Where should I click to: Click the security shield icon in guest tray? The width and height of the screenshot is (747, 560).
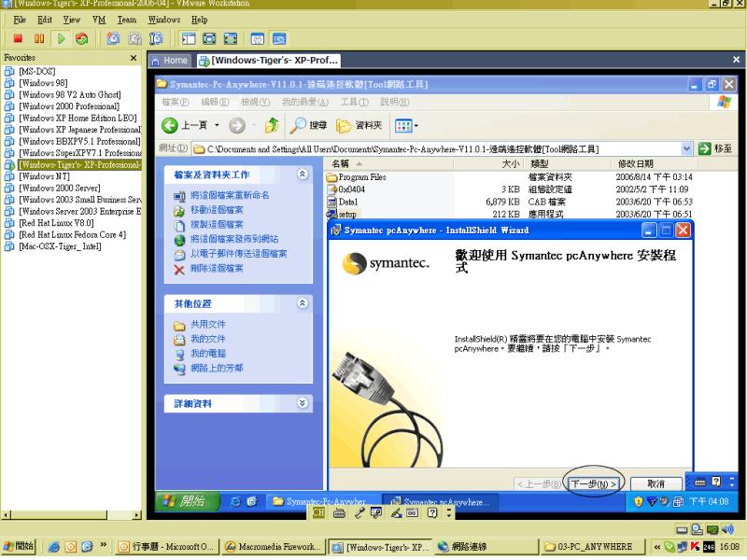(638, 501)
